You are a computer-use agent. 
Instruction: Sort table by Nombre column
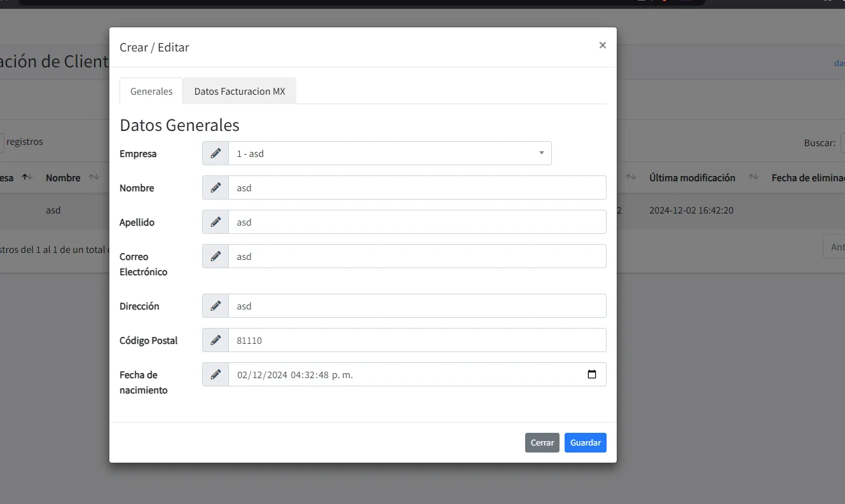63,178
